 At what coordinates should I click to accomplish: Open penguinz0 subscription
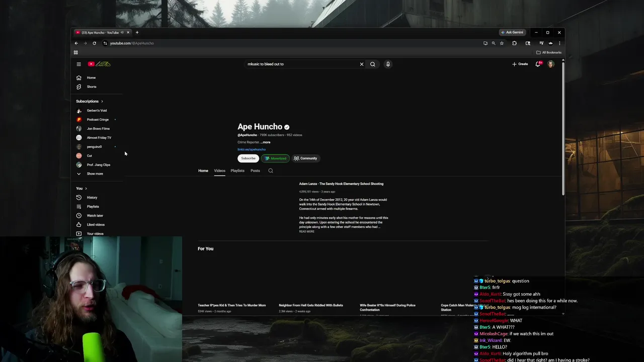tap(94, 147)
